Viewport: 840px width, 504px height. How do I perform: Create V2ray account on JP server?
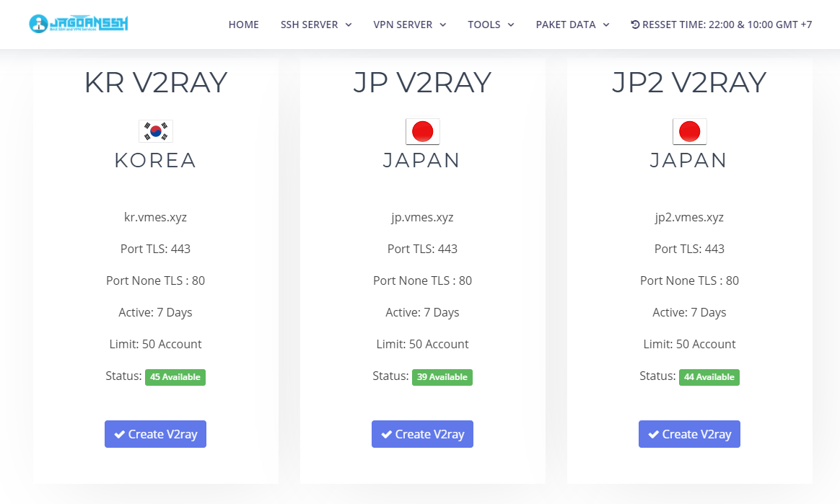(x=423, y=434)
